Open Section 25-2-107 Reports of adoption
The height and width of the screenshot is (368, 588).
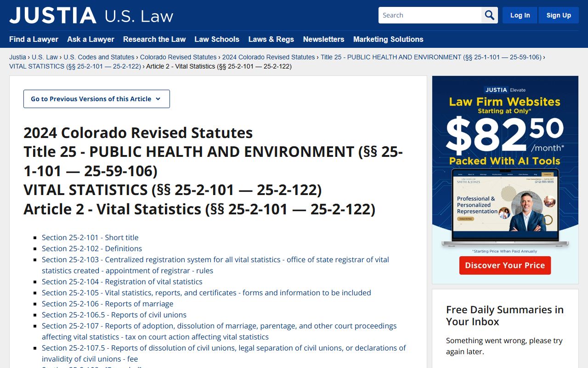(219, 331)
